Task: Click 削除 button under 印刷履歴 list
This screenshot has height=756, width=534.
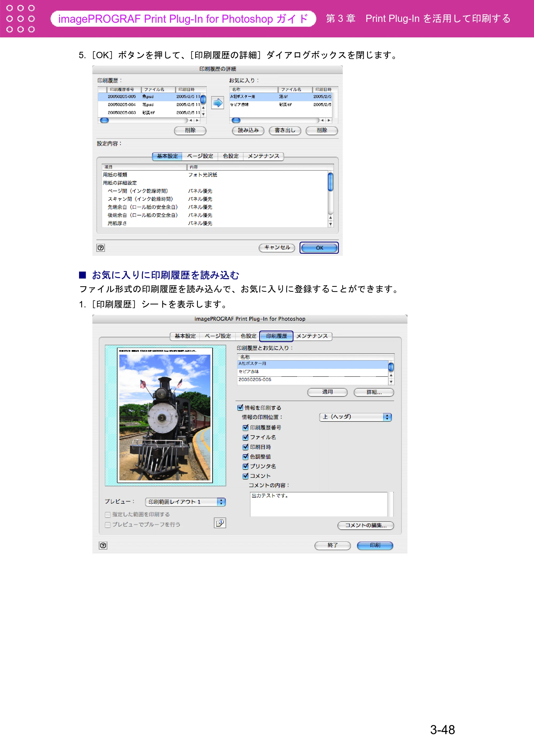Action: (190, 130)
